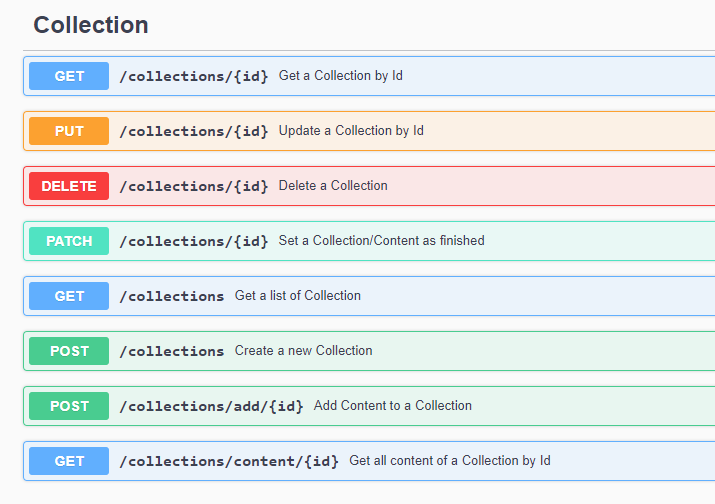715x504 pixels.
Task: Open Set a Collection/Content as finished endpoint
Action: [369, 241]
